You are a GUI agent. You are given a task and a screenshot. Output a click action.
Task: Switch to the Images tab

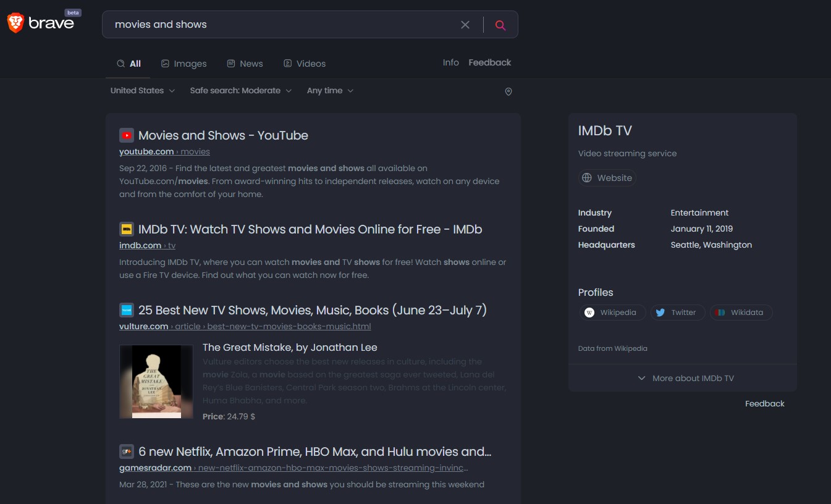click(183, 64)
